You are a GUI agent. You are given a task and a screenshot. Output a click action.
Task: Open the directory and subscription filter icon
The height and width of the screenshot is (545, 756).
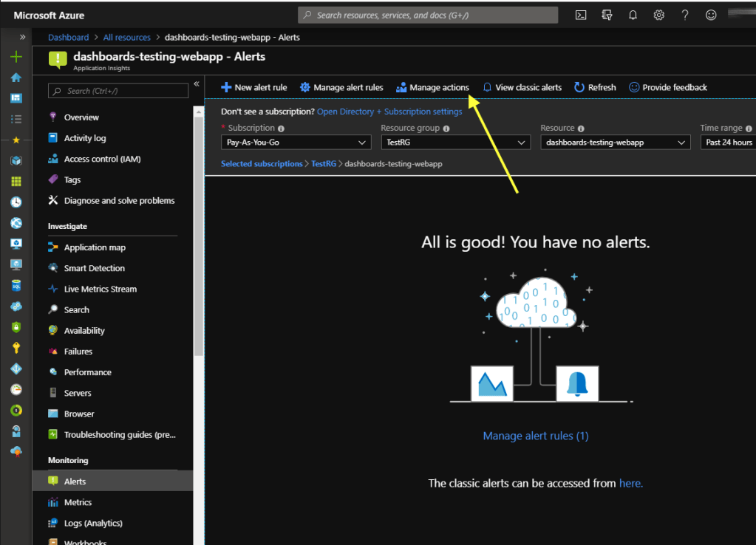(x=607, y=15)
